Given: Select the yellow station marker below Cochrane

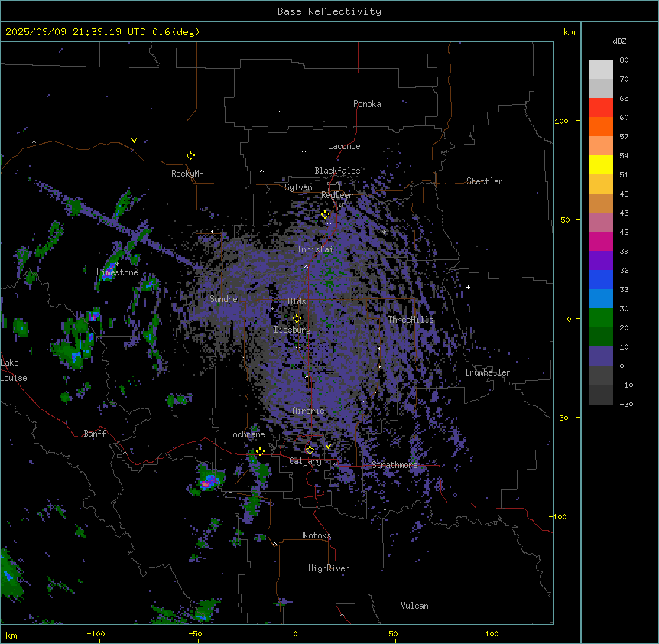Looking at the screenshot, I should click(x=260, y=452).
